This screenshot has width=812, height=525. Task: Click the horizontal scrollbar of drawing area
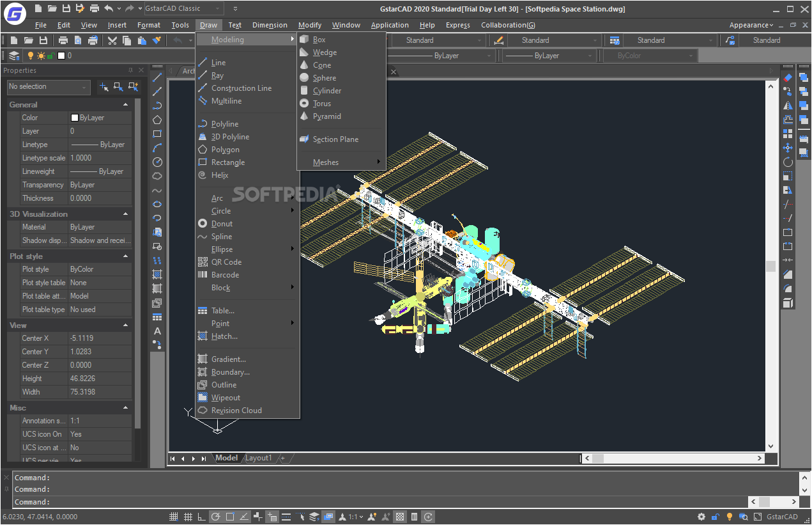point(674,458)
